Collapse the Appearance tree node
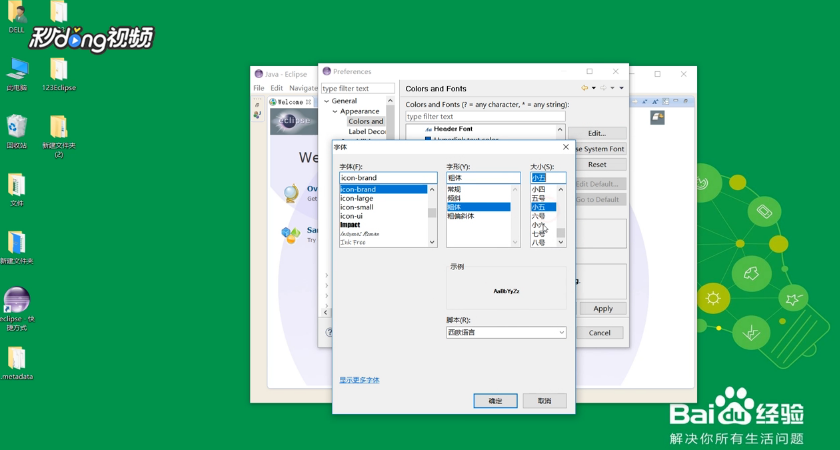The image size is (840, 450). coord(335,111)
